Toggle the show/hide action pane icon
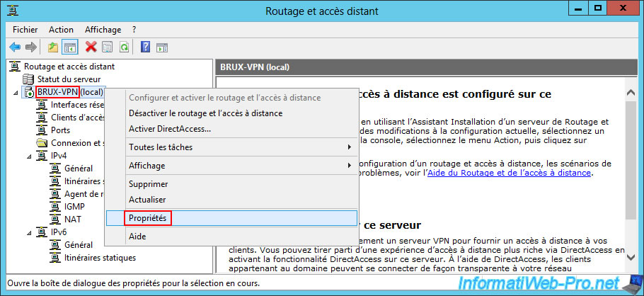This screenshot has height=296, width=644. pos(162,47)
